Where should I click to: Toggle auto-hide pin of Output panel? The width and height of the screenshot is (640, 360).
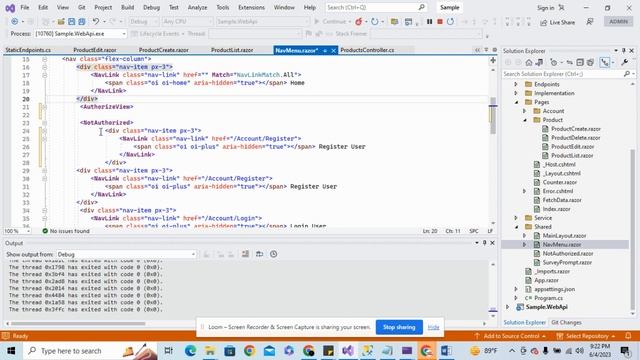(484, 243)
